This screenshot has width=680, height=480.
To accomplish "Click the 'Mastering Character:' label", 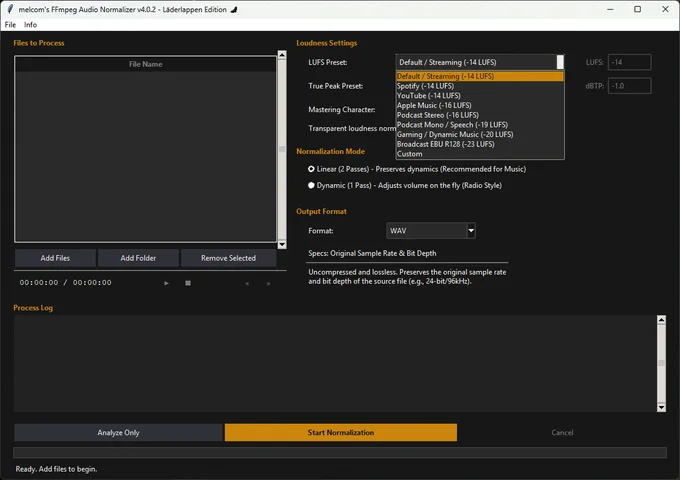I will click(342, 110).
